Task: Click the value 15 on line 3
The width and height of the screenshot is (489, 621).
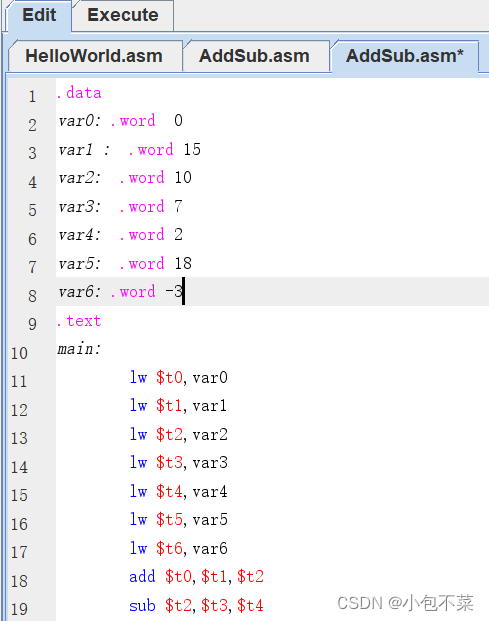Action: point(192,150)
